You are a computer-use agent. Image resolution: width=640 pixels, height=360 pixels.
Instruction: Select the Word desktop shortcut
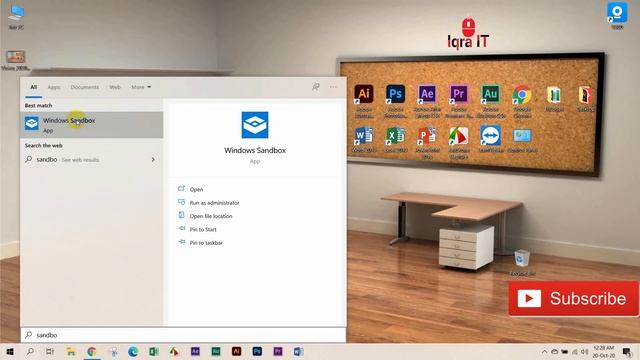point(364,139)
